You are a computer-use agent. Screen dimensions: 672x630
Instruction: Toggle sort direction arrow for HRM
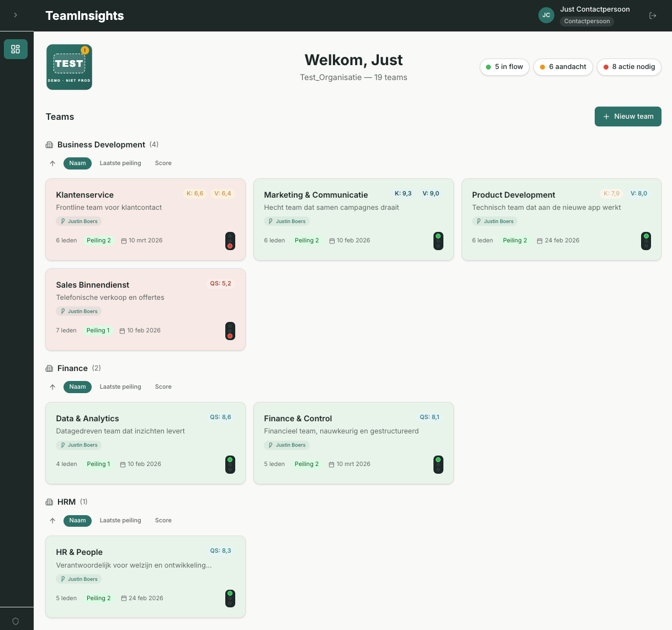pyautogui.click(x=52, y=521)
